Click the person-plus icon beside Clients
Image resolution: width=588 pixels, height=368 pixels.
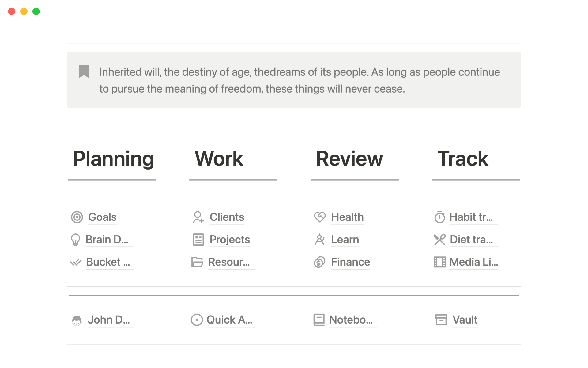pos(198,217)
